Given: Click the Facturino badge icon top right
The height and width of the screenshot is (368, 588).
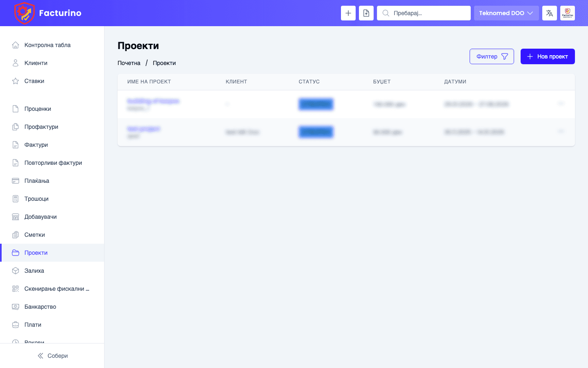Looking at the screenshot, I should pyautogui.click(x=568, y=13).
